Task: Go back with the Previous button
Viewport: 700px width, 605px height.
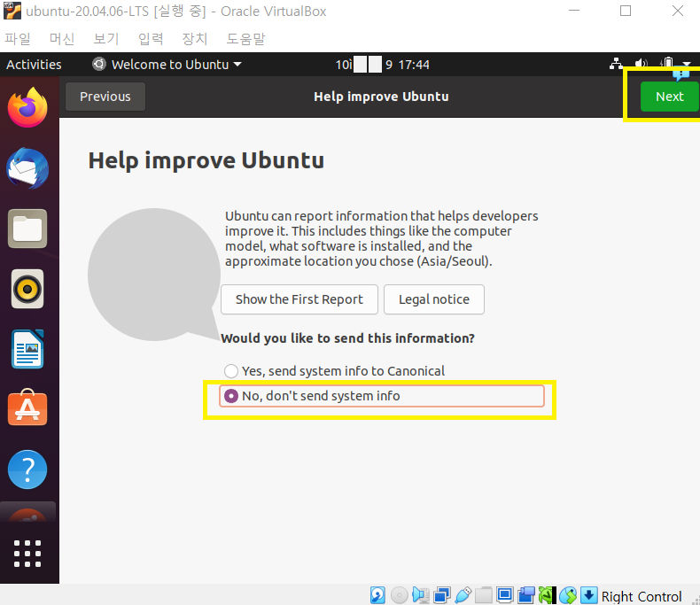Action: click(x=105, y=97)
